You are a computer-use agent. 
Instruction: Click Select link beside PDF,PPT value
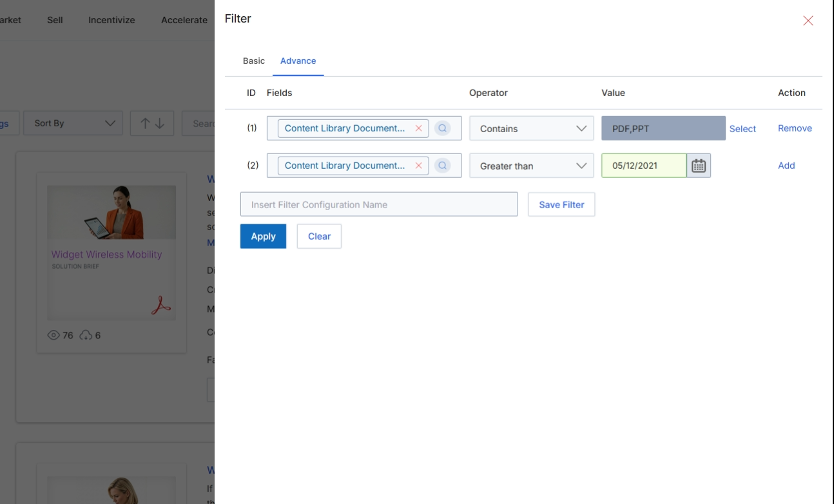(742, 129)
